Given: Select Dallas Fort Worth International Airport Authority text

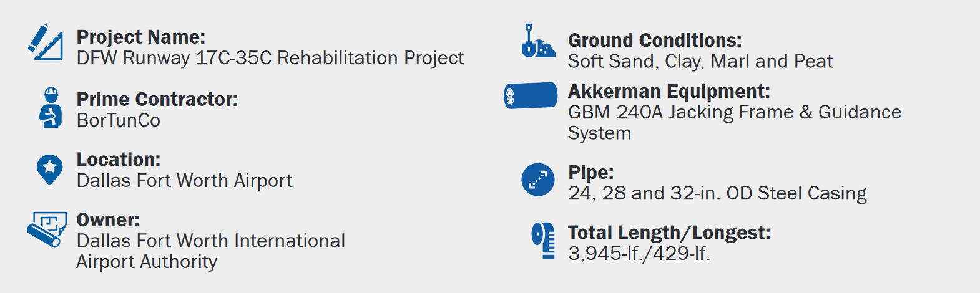Looking at the screenshot, I should pos(210,251).
